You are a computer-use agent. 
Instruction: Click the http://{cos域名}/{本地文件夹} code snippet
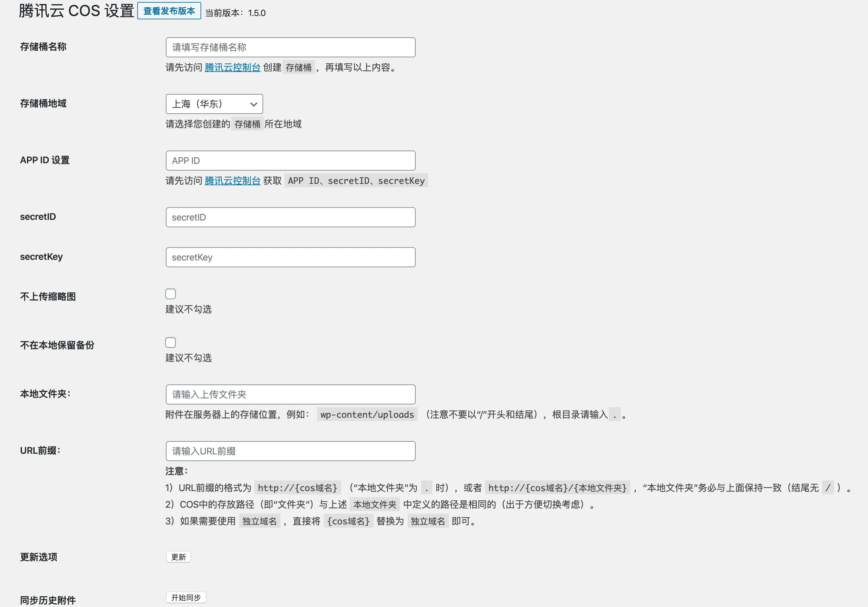[x=557, y=488]
